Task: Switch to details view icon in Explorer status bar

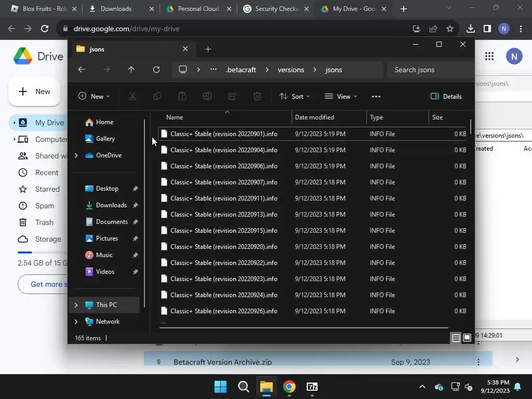Action: pyautogui.click(x=456, y=338)
